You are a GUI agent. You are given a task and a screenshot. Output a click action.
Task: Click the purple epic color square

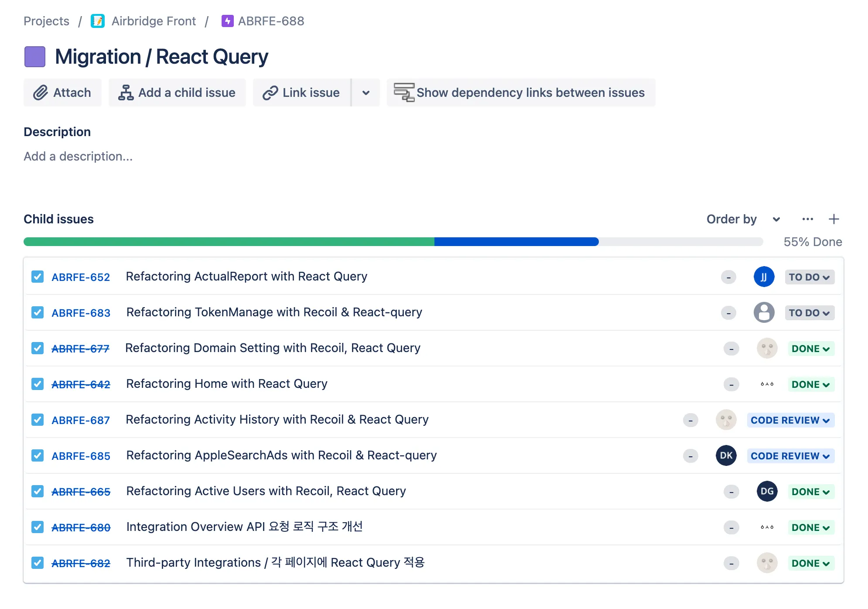(x=35, y=57)
